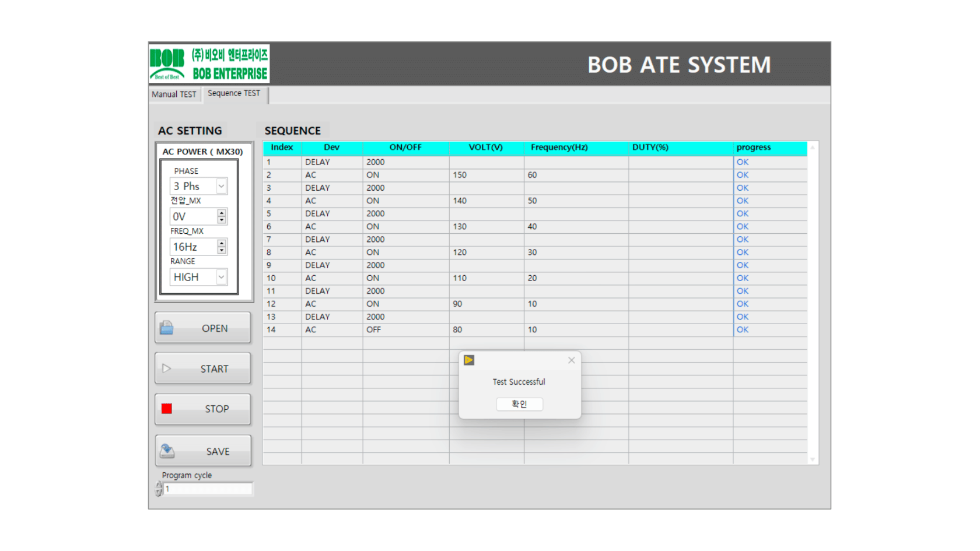
Task: Click the 전압_MX voltage stepper arrows
Action: [x=222, y=216]
